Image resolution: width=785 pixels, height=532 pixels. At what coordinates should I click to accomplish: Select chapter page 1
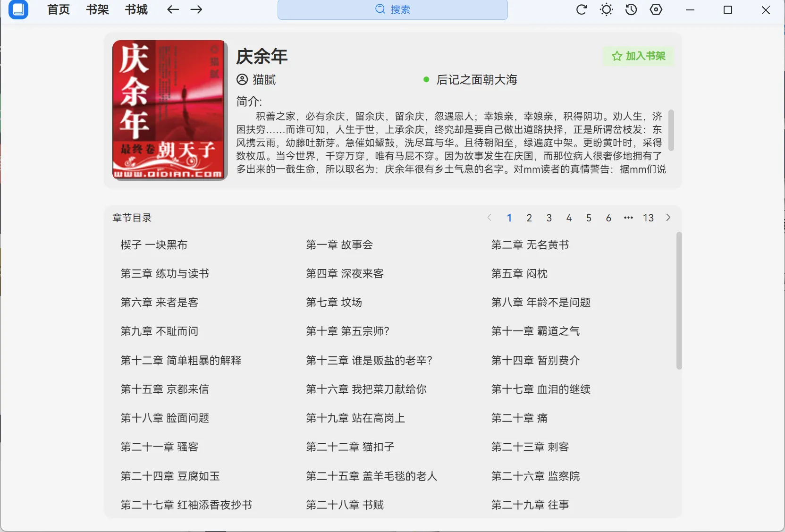pos(509,218)
